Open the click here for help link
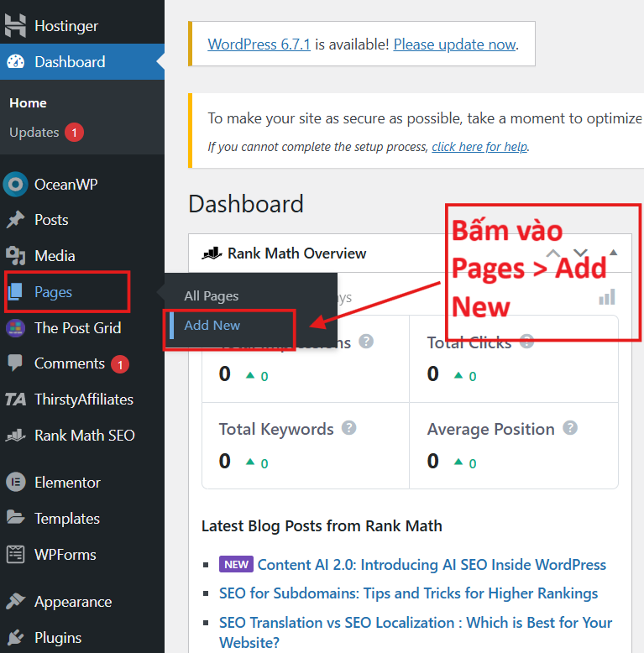This screenshot has height=653, width=644. click(479, 147)
